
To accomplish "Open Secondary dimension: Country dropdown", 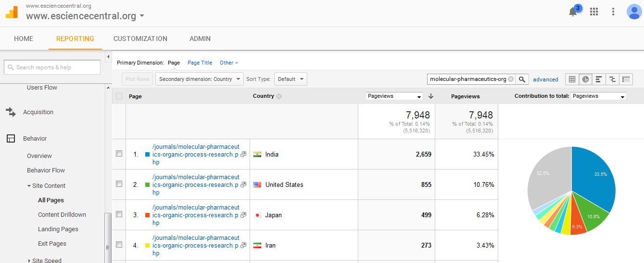I will point(199,79).
